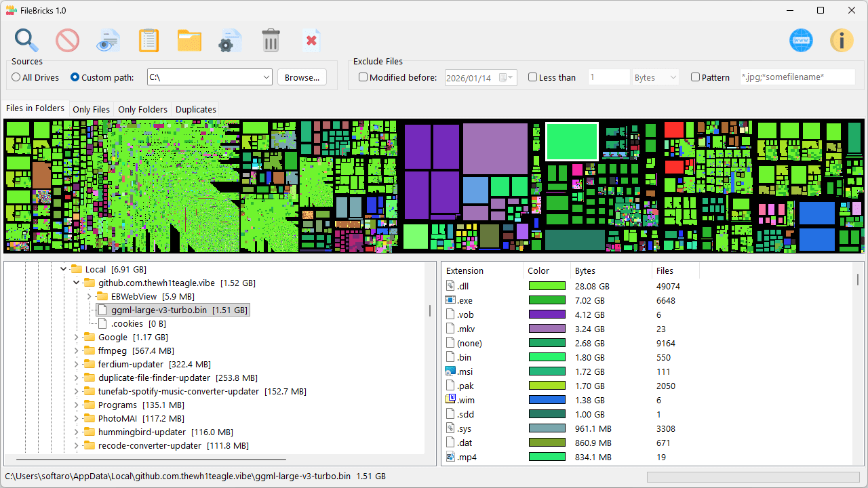The image size is (868, 488).
Task: Open the Modified before date picker
Action: [507, 77]
